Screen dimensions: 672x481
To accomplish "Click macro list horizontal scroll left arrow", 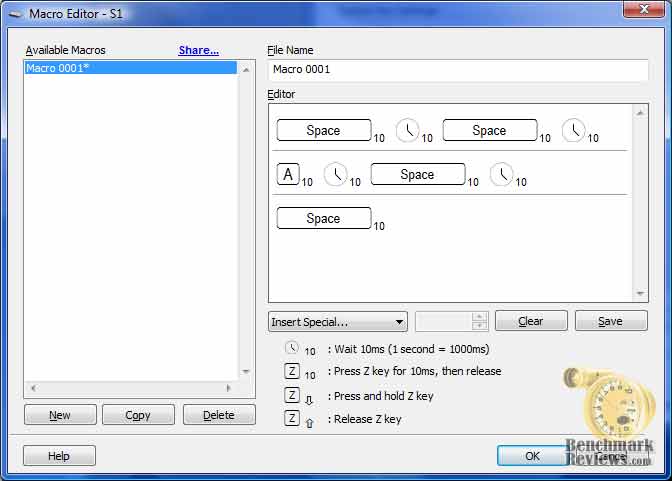I will (33, 388).
